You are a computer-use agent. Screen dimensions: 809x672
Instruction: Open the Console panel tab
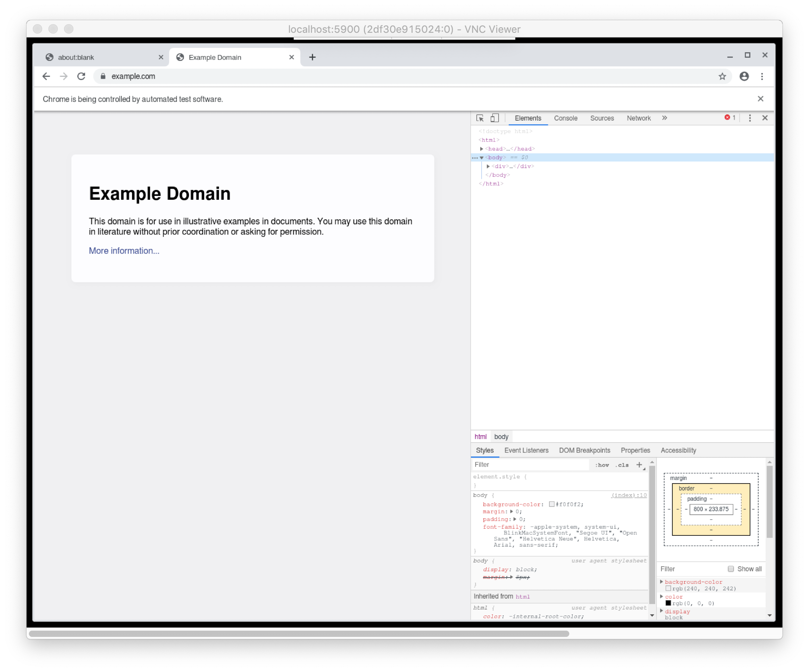tap(566, 118)
